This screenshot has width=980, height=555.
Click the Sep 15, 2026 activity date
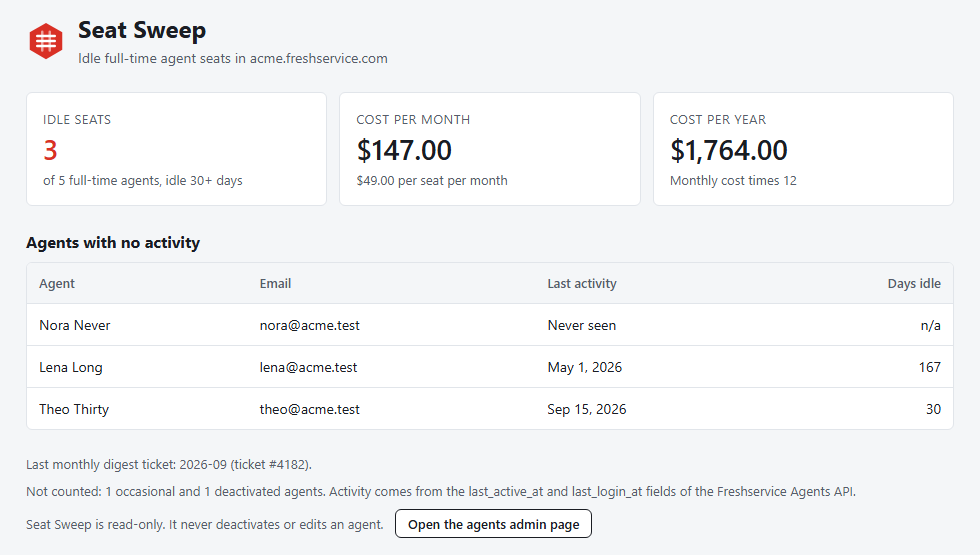point(587,409)
